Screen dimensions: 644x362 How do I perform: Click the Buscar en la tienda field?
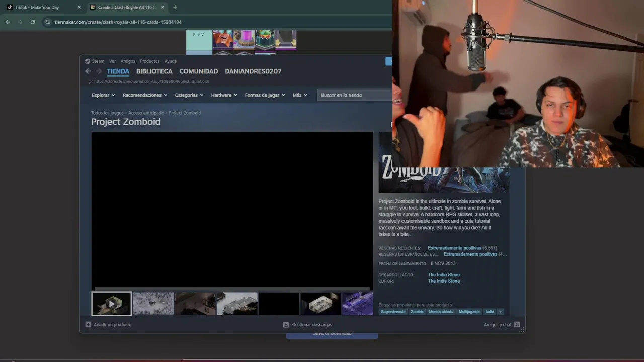(355, 95)
